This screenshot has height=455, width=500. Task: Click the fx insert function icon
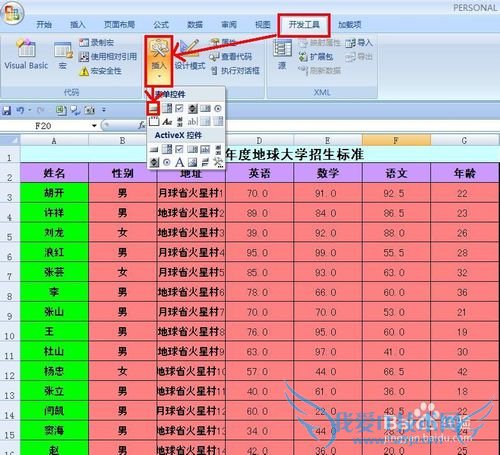(142, 125)
